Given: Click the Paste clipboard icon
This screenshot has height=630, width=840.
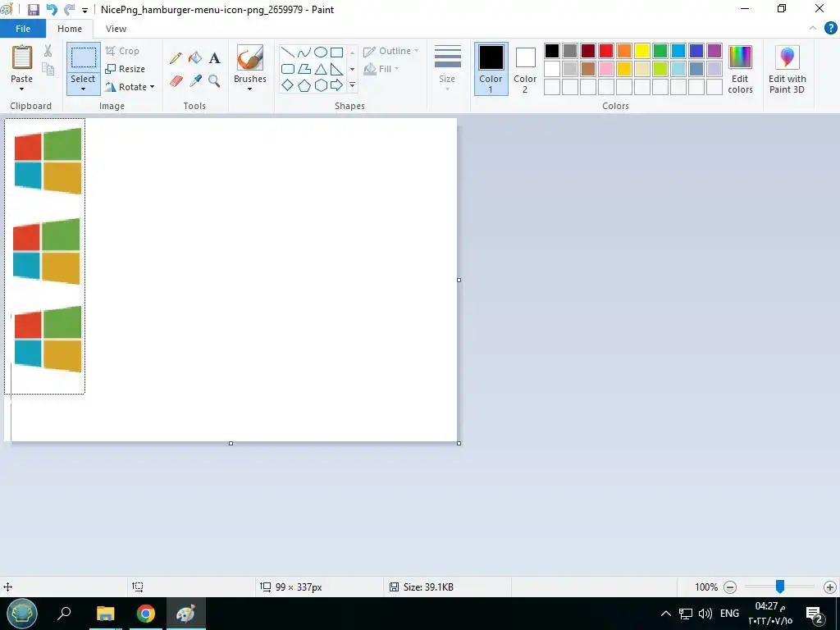Looking at the screenshot, I should [x=22, y=57].
